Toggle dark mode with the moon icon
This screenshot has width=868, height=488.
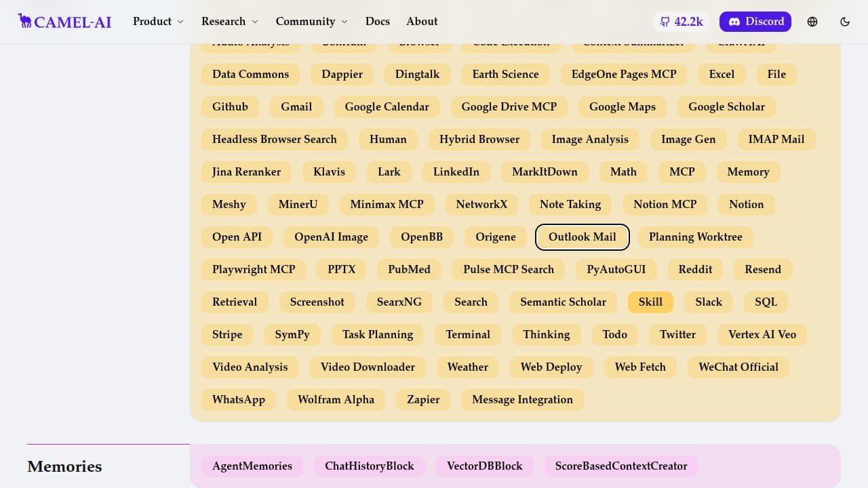[x=845, y=22]
